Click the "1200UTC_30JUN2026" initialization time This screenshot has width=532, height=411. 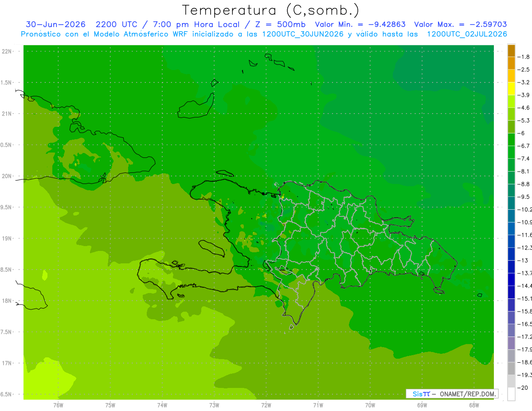303,34
